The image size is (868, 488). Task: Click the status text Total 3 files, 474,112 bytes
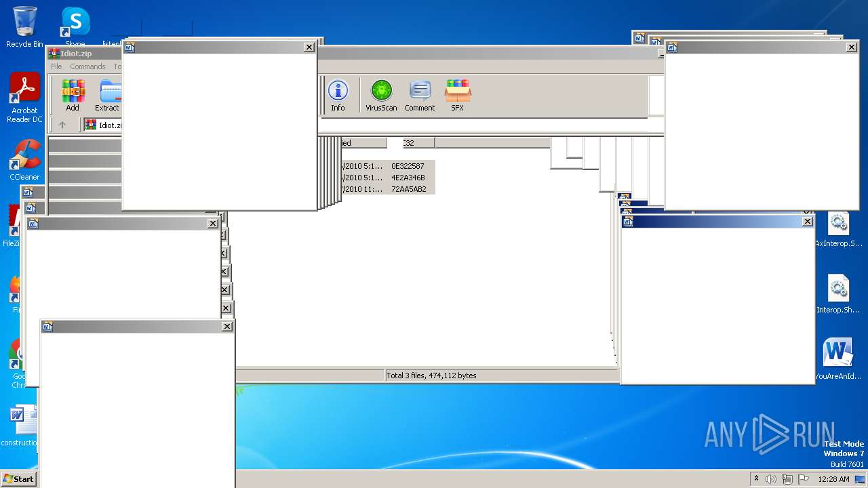[431, 375]
